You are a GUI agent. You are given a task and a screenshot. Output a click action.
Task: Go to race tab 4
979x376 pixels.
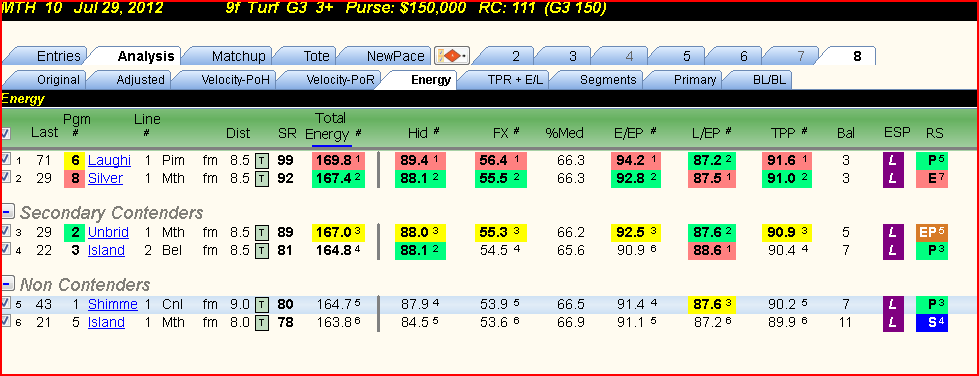(624, 56)
